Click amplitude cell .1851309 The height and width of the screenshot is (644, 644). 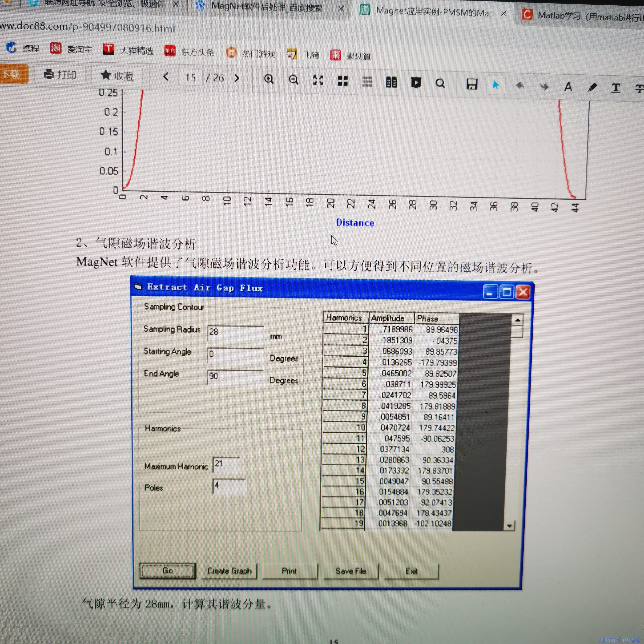[x=391, y=340]
